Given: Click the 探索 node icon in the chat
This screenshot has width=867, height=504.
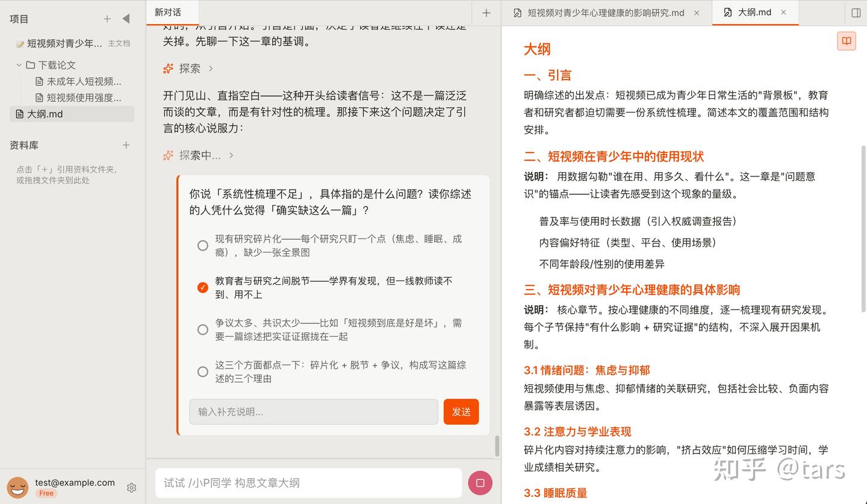Looking at the screenshot, I should point(168,68).
